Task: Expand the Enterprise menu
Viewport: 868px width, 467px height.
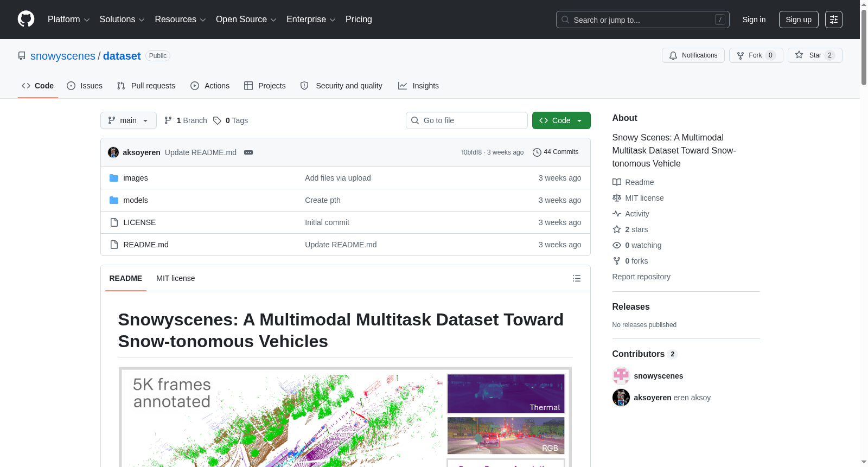Action: 311,20
